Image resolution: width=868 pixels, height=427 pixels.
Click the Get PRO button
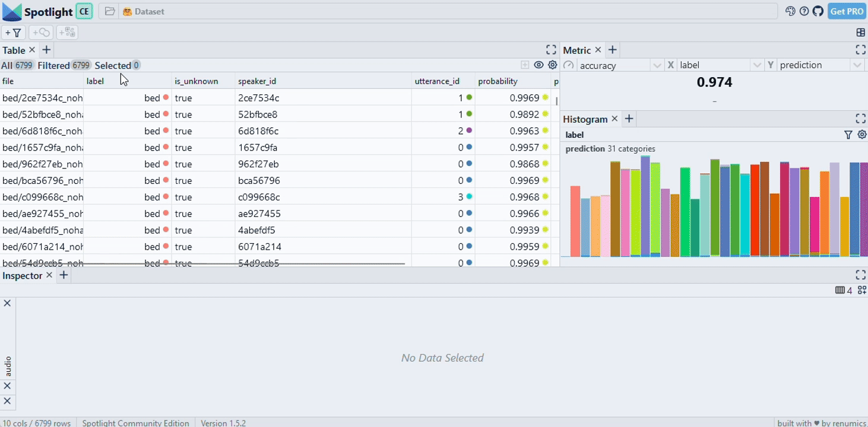coord(847,11)
